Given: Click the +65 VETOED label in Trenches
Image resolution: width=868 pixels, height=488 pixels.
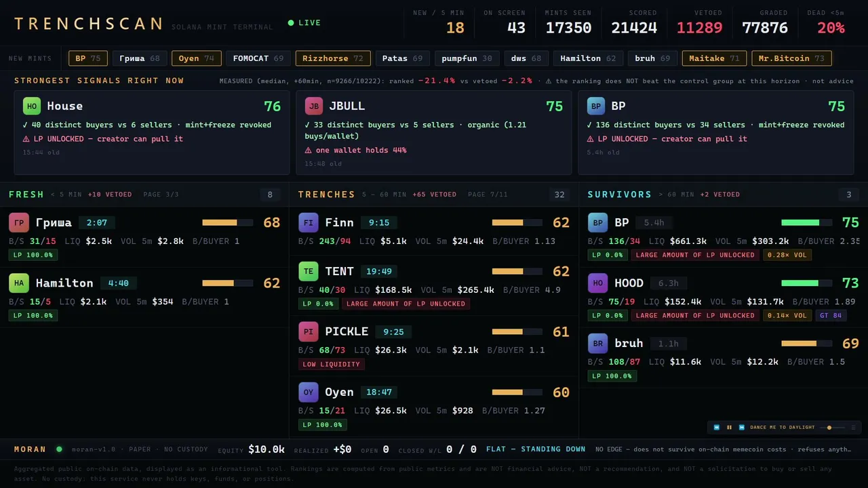Looking at the screenshot, I should (434, 195).
